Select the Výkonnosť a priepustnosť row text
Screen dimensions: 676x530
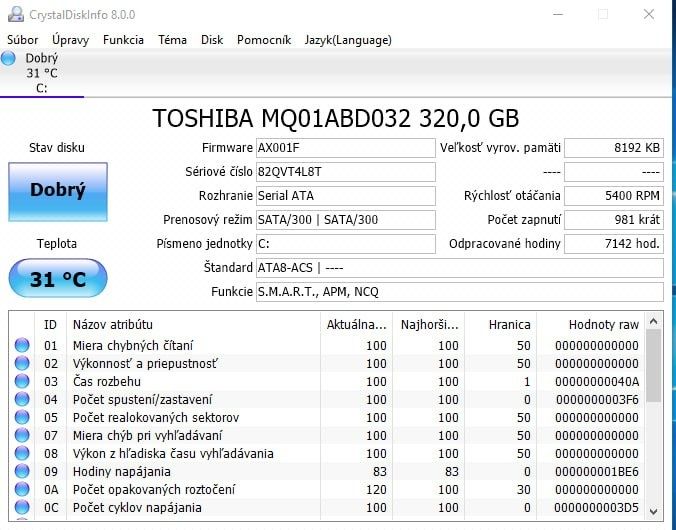point(145,364)
